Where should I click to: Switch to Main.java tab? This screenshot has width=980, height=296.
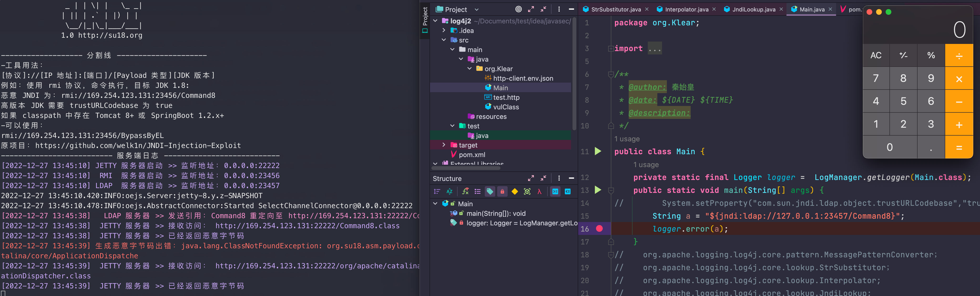(x=812, y=10)
